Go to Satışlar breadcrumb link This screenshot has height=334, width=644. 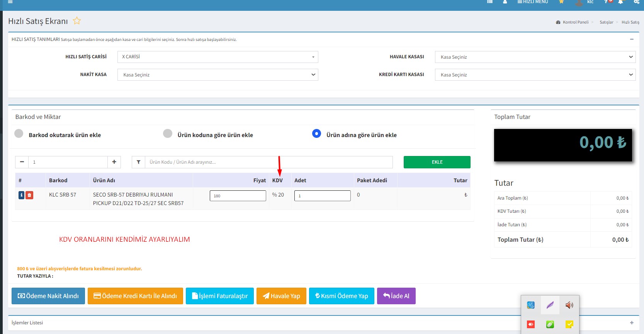coord(606,22)
